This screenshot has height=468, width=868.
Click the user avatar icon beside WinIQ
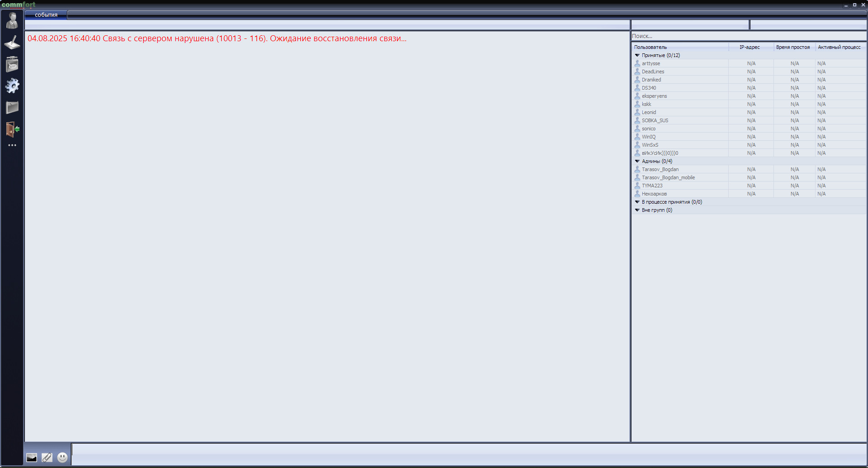pyautogui.click(x=637, y=137)
